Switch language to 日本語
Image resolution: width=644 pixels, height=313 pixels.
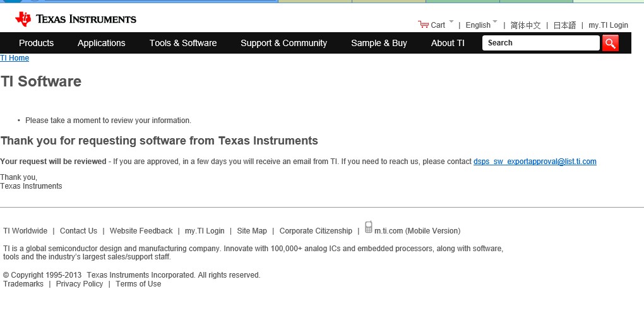564,25
